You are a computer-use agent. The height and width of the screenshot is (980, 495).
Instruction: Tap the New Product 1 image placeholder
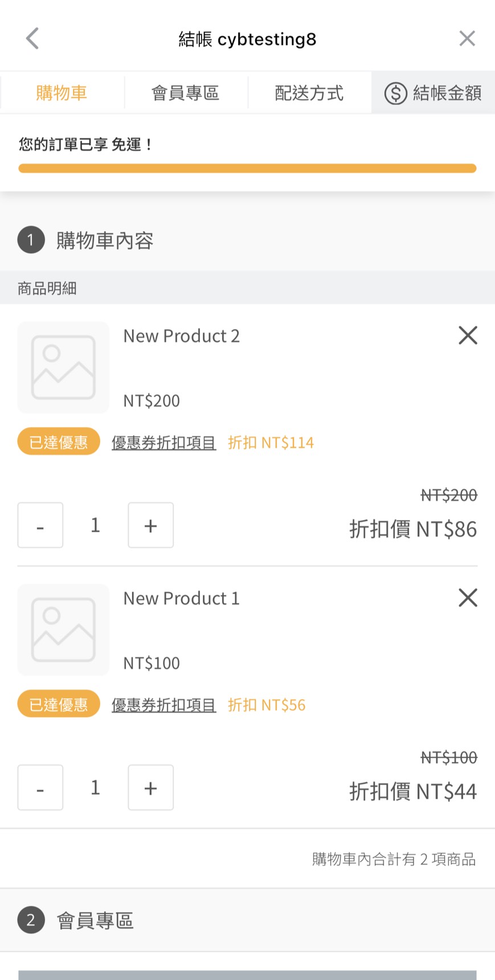pos(63,630)
